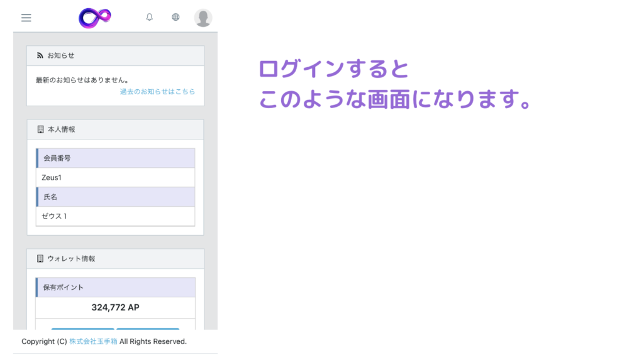
Task: Click the name value ゼウス１
Action: pyautogui.click(x=54, y=216)
